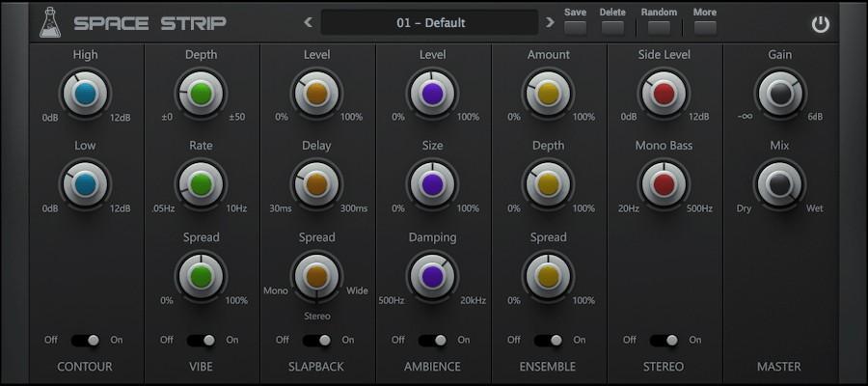Go to the next preset with right arrow
Image resolution: width=868 pixels, height=386 pixels.
click(550, 22)
